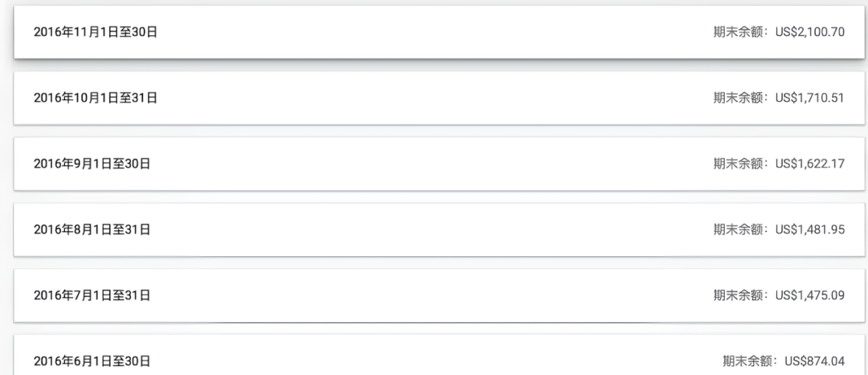Expand the 2016年9月1日至30日 statement row

92,164
